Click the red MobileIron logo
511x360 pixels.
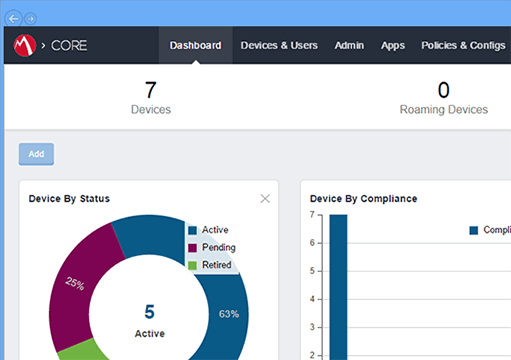[x=25, y=45]
